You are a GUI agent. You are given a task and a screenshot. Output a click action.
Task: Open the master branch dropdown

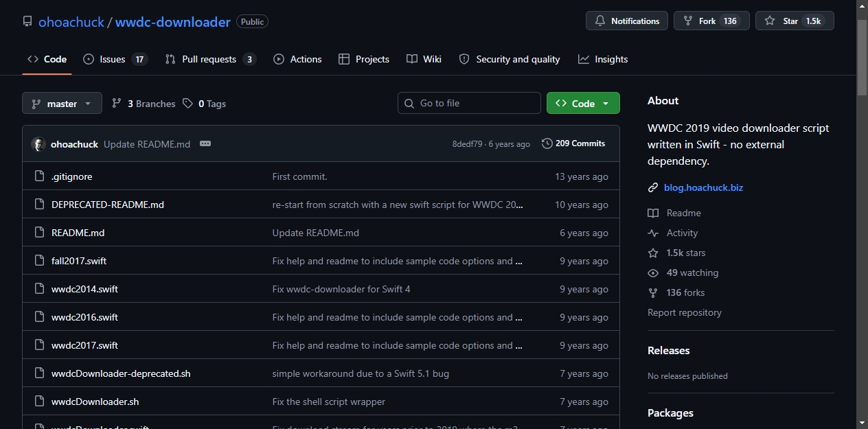coord(62,104)
